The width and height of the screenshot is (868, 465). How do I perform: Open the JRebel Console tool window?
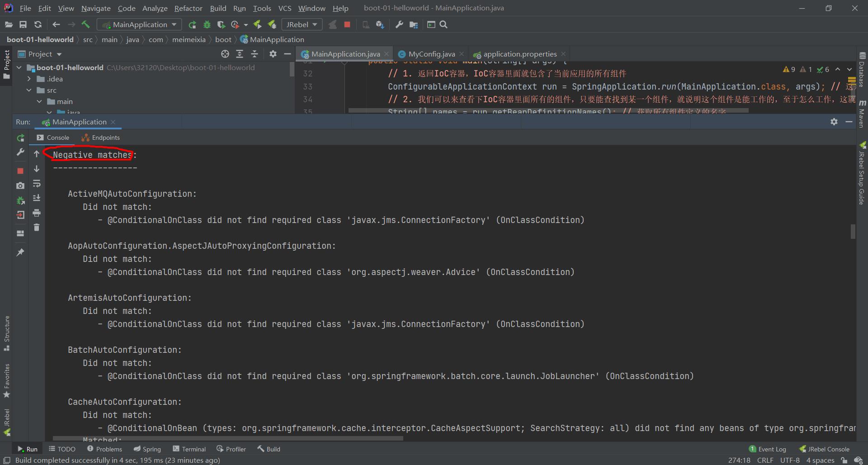[x=824, y=449]
